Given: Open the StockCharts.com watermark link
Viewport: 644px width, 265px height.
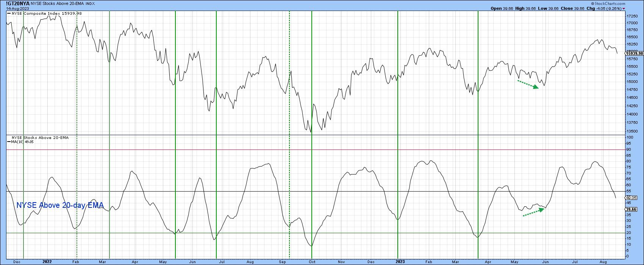Looking at the screenshot, I should (627, 3).
